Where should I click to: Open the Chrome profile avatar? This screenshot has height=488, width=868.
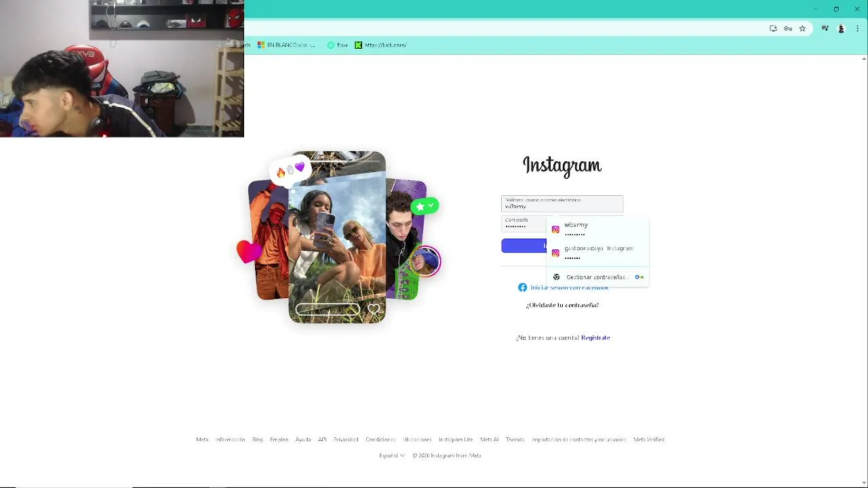coord(841,28)
